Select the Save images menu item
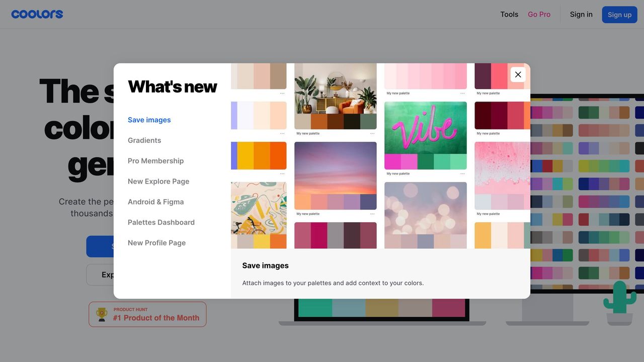644x362 pixels. point(149,120)
